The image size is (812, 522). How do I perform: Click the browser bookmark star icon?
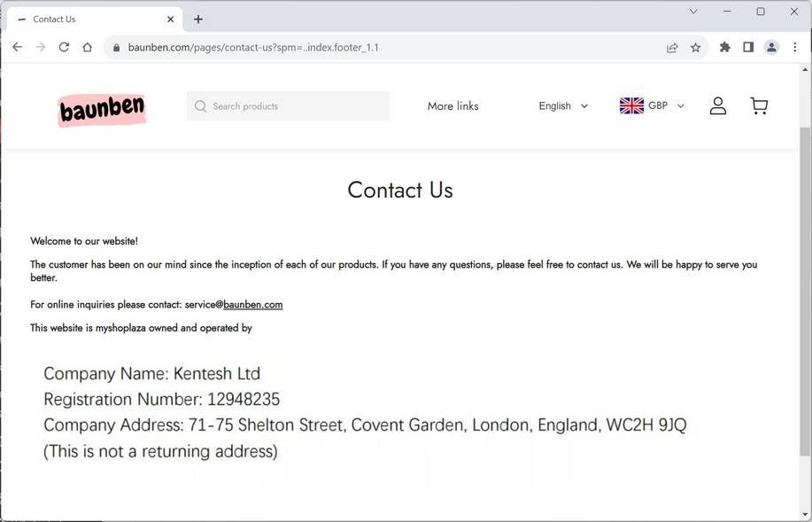(695, 47)
